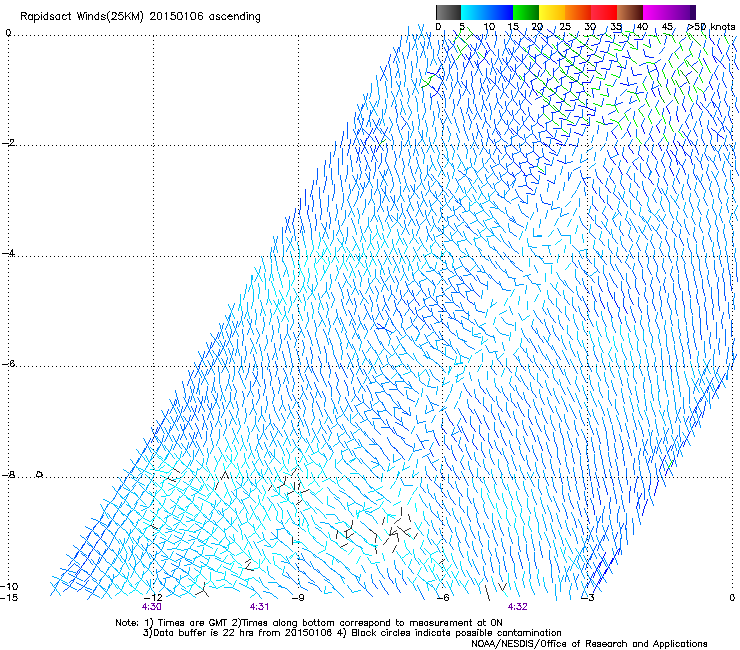Pick the brown 35–40 knots color swatch
740x650 pixels.
630,12
